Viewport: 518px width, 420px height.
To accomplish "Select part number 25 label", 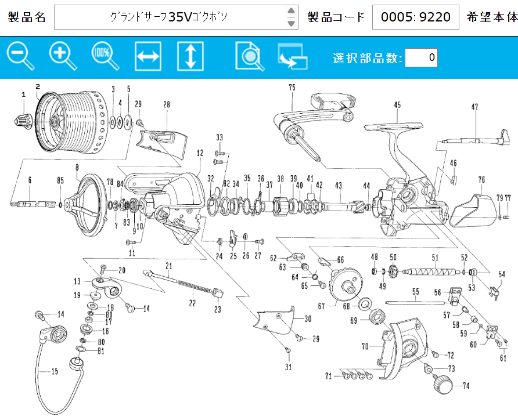I will [233, 256].
